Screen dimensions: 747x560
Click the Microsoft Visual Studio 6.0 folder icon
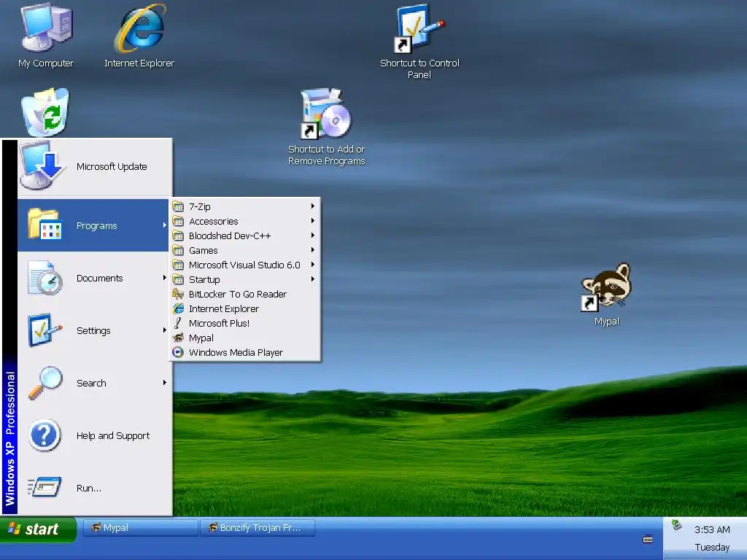click(178, 265)
